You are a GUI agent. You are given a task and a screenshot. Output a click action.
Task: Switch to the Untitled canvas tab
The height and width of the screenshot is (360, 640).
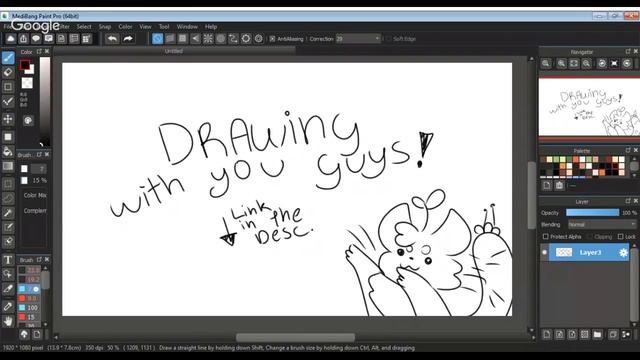click(x=174, y=51)
